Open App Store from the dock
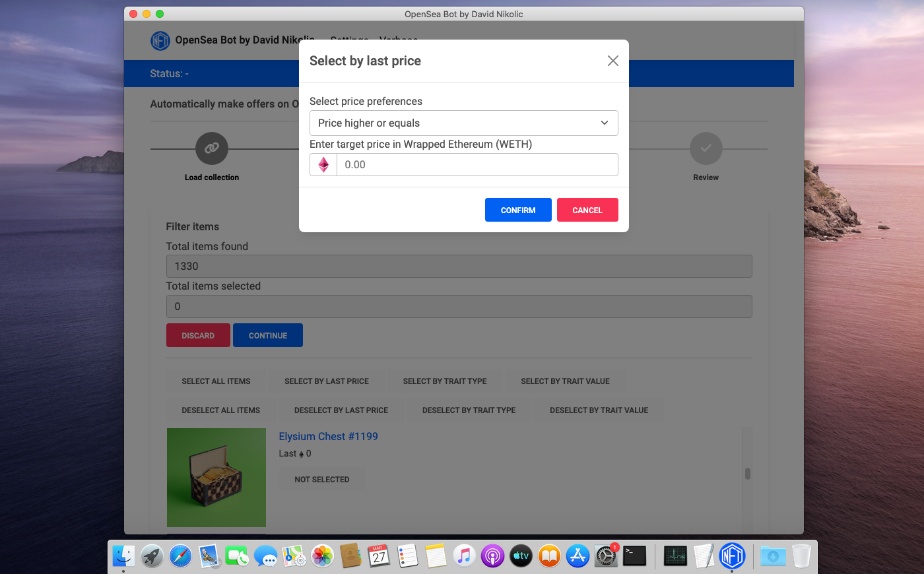Viewport: 924px width, 574px height. click(x=577, y=556)
